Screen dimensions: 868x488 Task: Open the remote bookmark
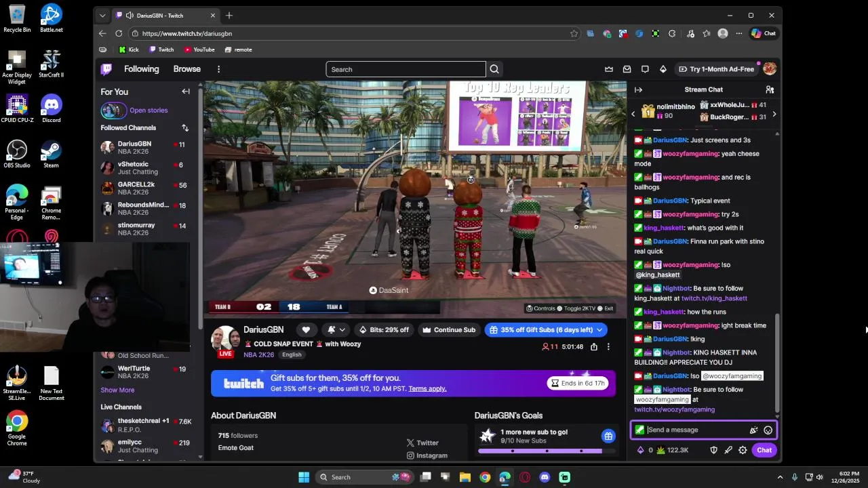tap(238, 49)
